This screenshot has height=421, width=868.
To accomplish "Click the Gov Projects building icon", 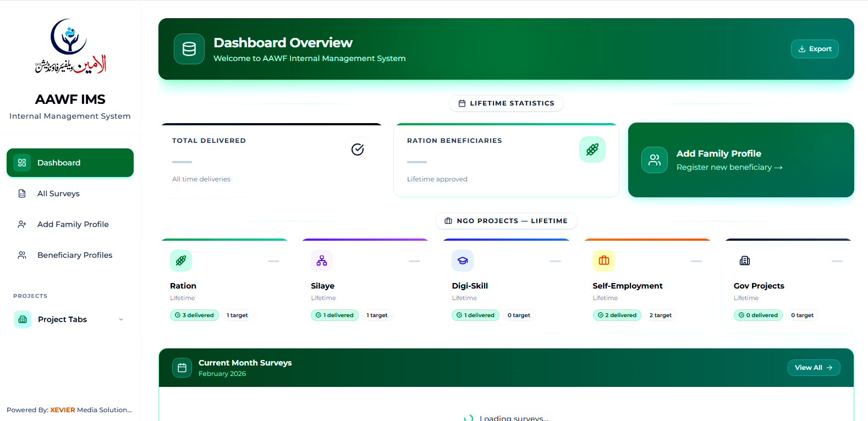I will click(745, 261).
